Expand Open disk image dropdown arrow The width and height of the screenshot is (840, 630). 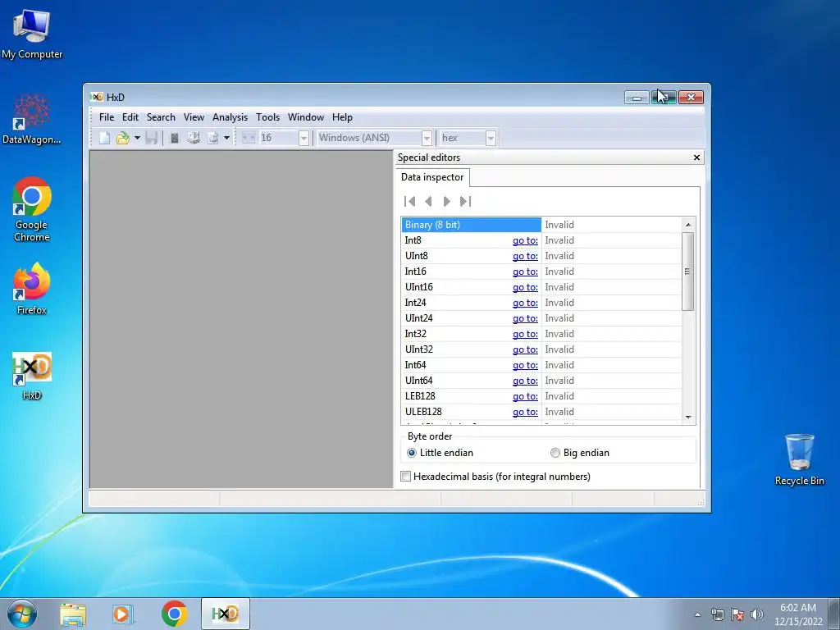[x=226, y=138]
